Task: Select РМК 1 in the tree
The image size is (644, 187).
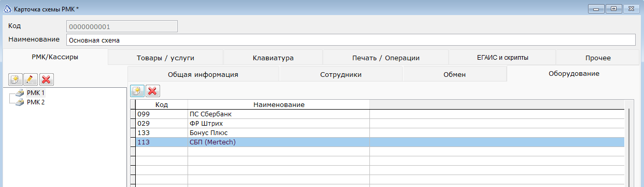Action: pos(36,92)
